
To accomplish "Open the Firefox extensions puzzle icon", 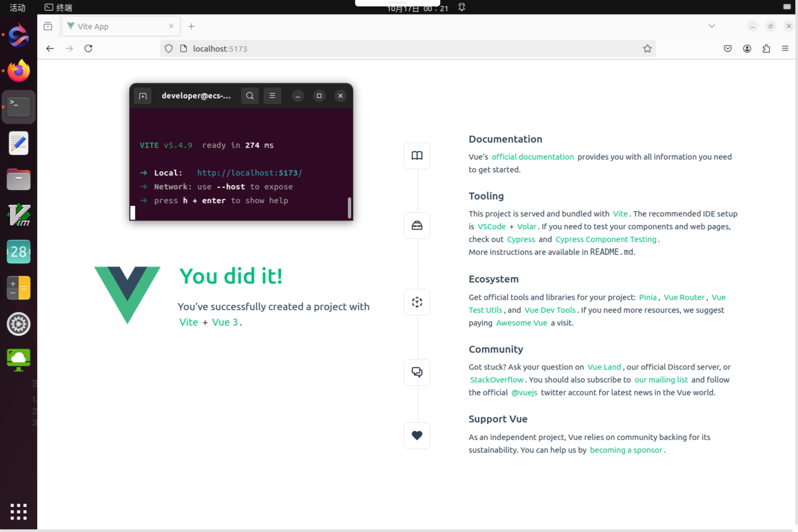I will 766,48.
